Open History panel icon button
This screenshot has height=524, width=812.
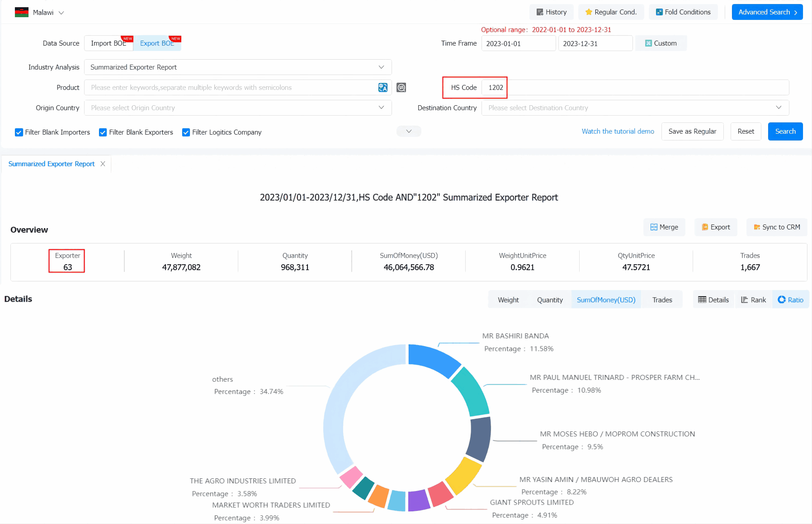[x=551, y=12]
